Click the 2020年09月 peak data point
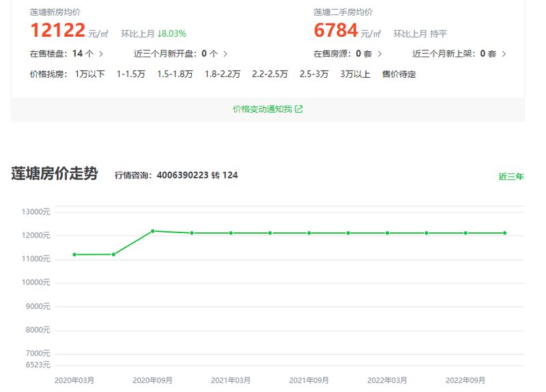Image resolution: width=546 pixels, height=392 pixels. (x=152, y=231)
